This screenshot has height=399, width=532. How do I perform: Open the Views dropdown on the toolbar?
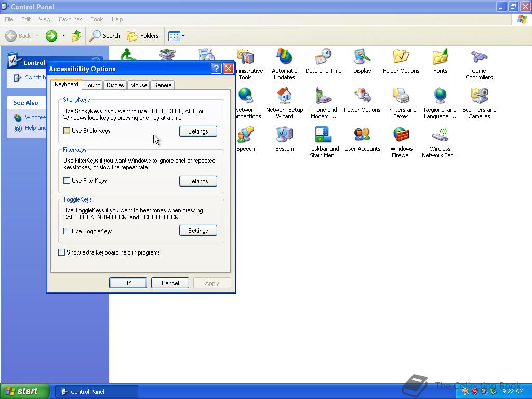pos(183,36)
